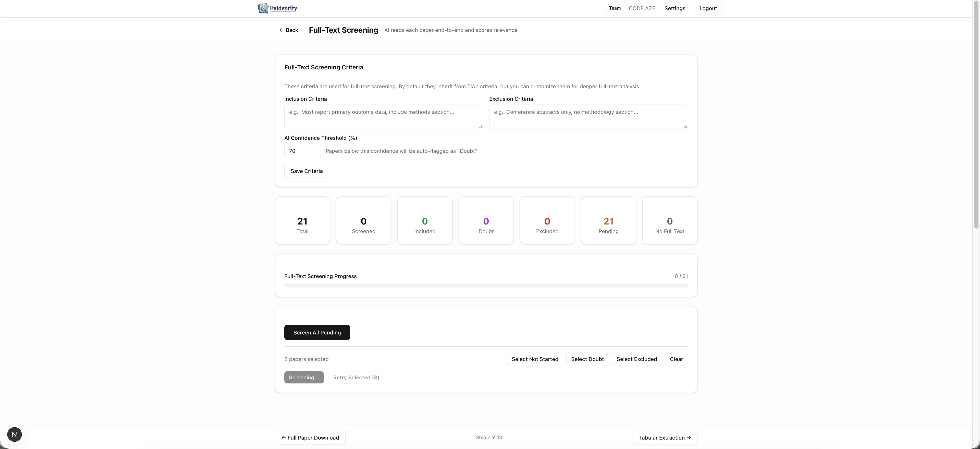The width and height of the screenshot is (980, 449).
Task: Select all Doubt papers
Action: click(587, 359)
